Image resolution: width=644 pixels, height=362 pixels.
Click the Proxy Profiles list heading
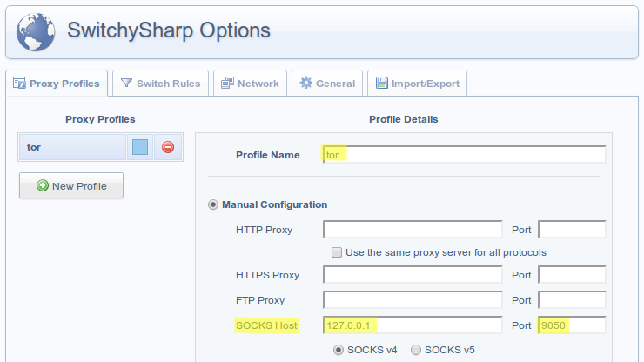click(x=100, y=119)
